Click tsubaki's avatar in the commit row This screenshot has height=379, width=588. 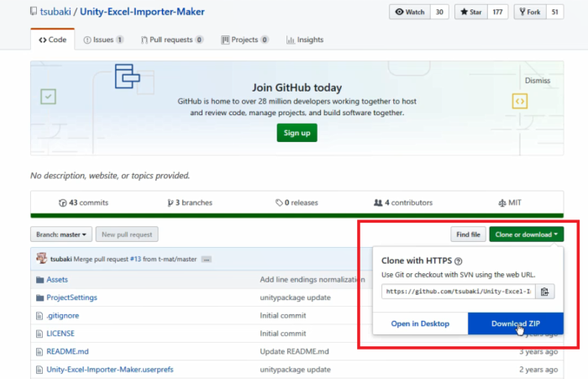(41, 258)
